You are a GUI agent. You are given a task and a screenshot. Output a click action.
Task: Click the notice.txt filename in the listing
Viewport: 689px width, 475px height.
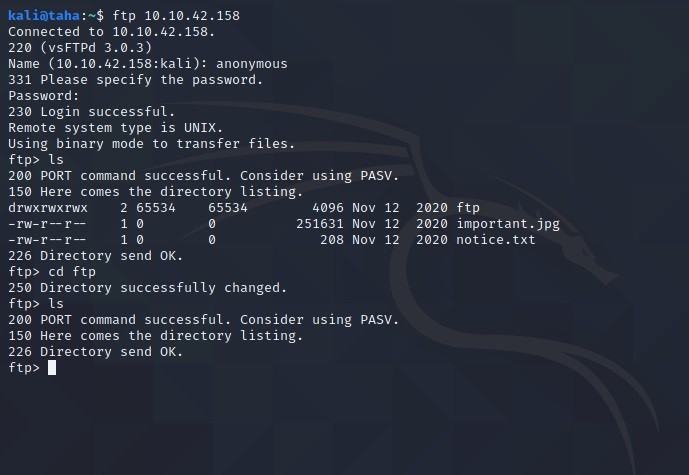coord(495,240)
